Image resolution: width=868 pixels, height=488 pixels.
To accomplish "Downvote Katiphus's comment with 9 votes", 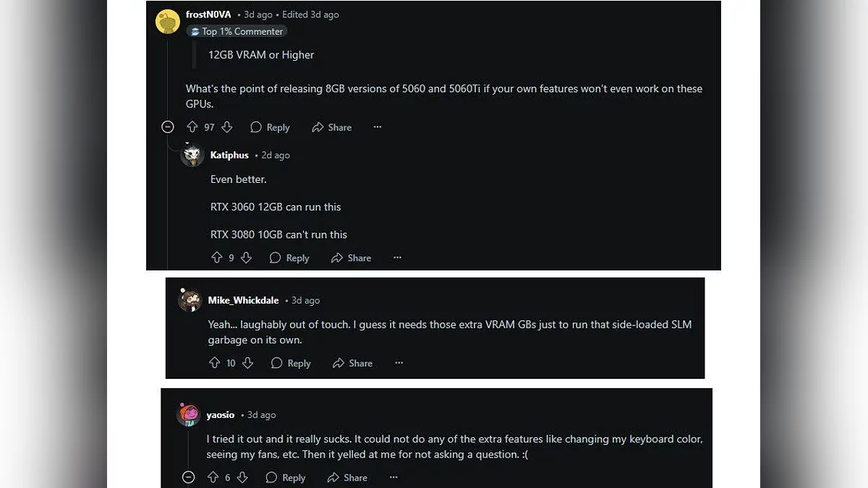I will pos(246,258).
